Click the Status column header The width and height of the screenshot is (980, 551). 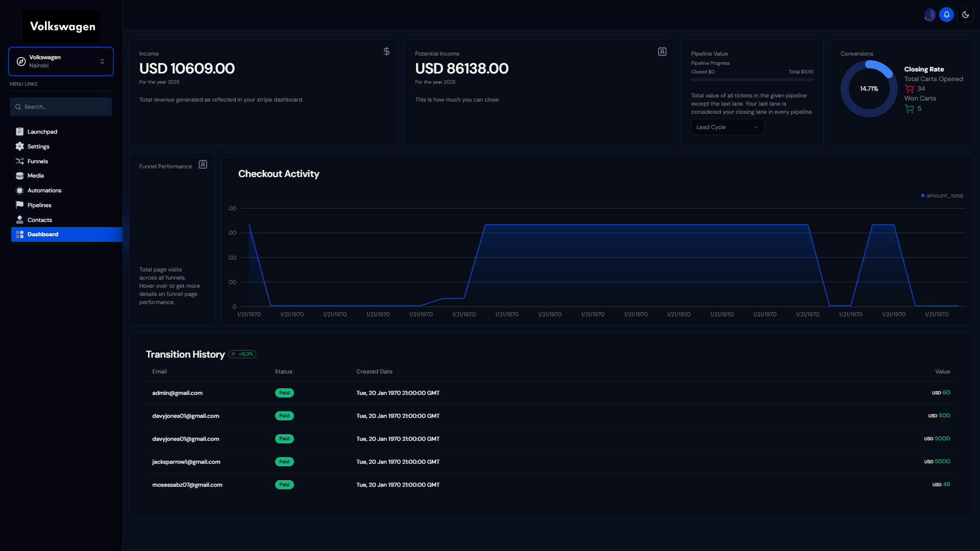(x=283, y=371)
